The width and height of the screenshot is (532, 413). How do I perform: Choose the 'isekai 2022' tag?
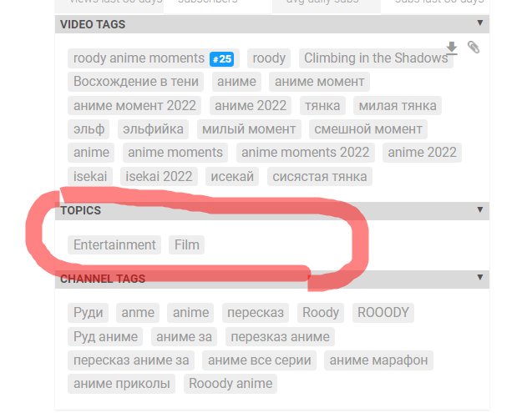point(159,176)
